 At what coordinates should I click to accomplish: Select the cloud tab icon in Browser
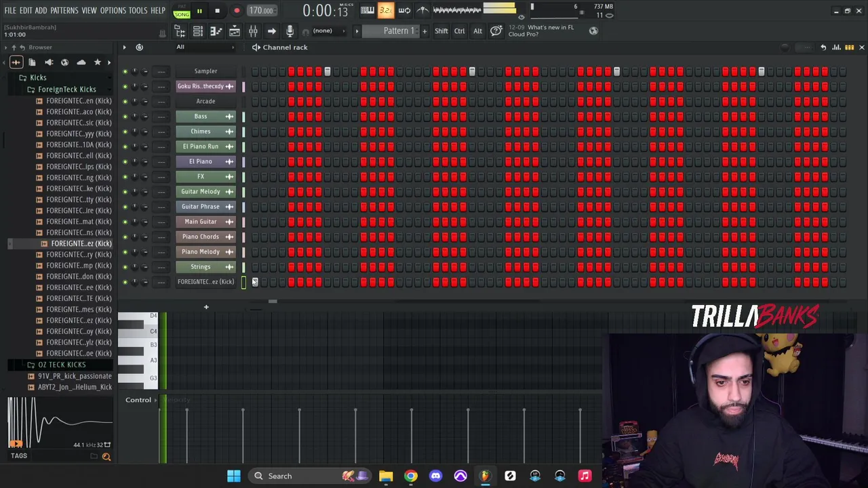[x=81, y=62]
